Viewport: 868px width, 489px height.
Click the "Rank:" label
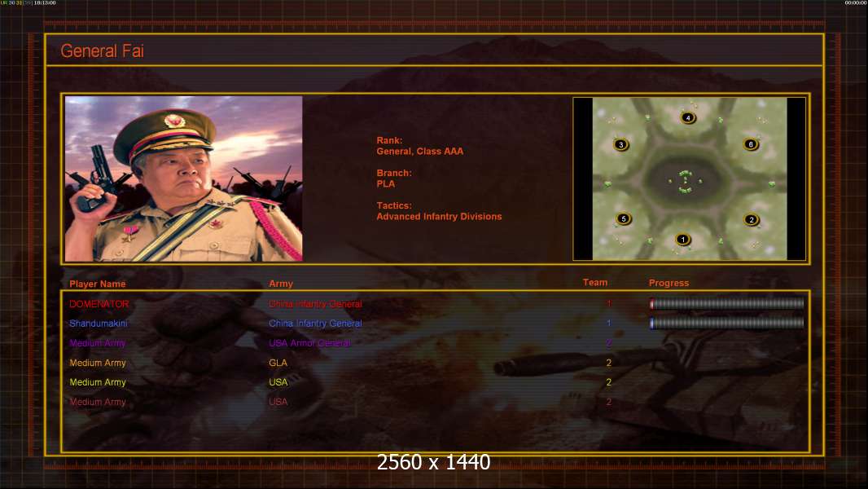pyautogui.click(x=390, y=141)
